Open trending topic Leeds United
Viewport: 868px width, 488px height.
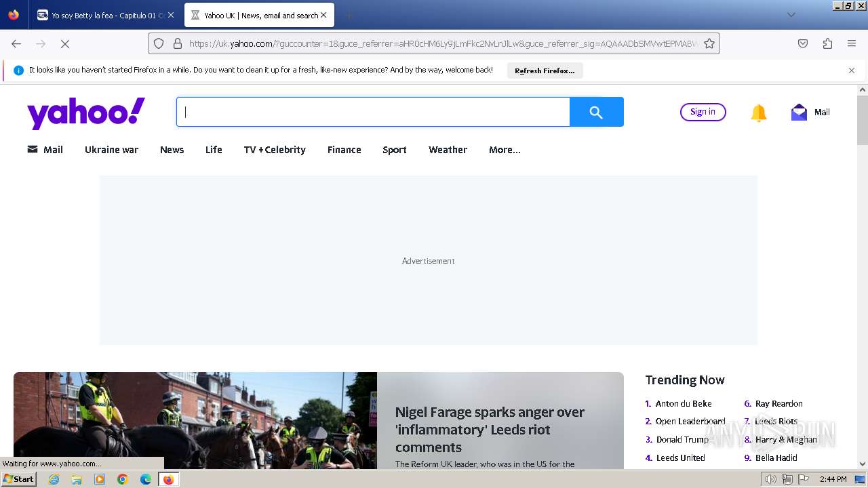[x=680, y=457]
